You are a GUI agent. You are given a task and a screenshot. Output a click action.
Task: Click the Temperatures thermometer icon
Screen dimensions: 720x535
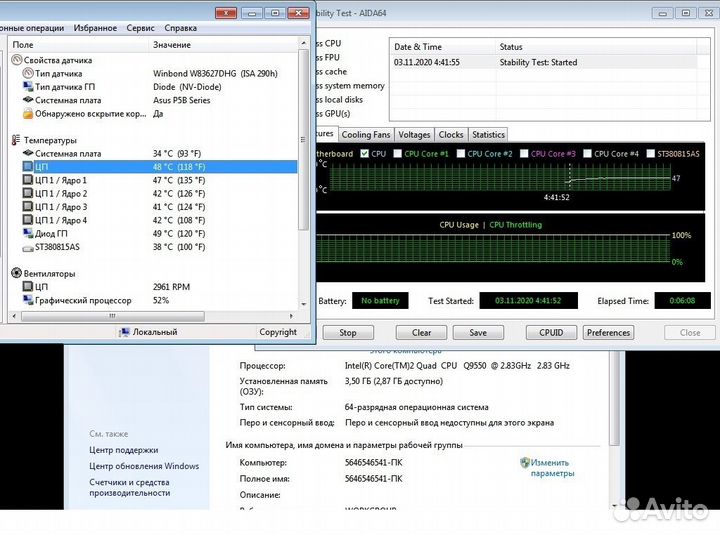pyautogui.click(x=16, y=140)
